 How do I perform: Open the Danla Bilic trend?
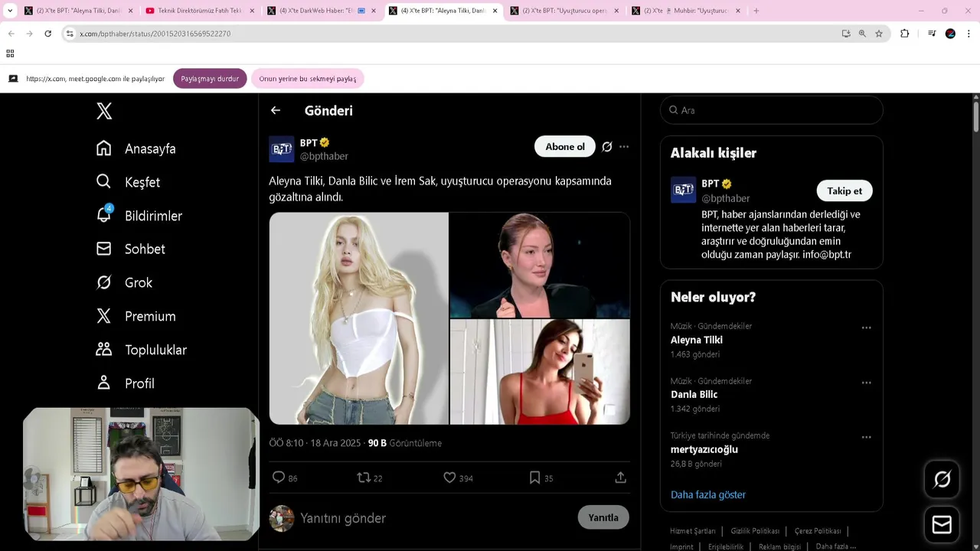tap(694, 394)
